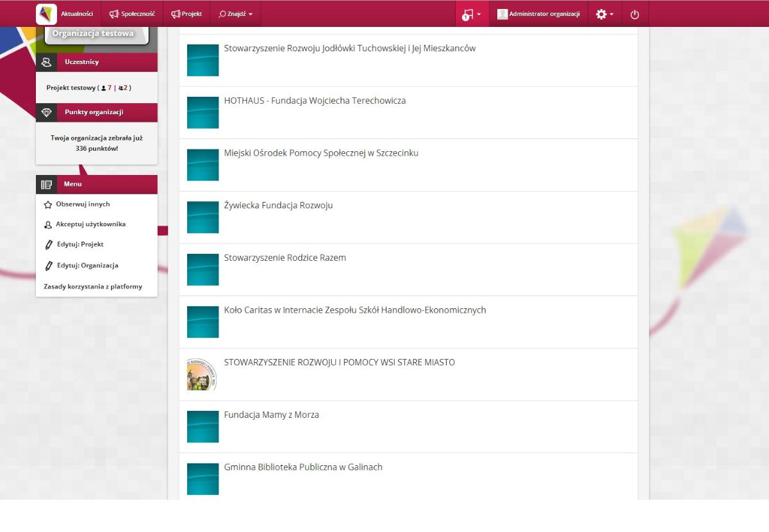Screen dimensions: 769x532
Task: Click the star icon beside Obserwuj innych
Action: pos(47,204)
